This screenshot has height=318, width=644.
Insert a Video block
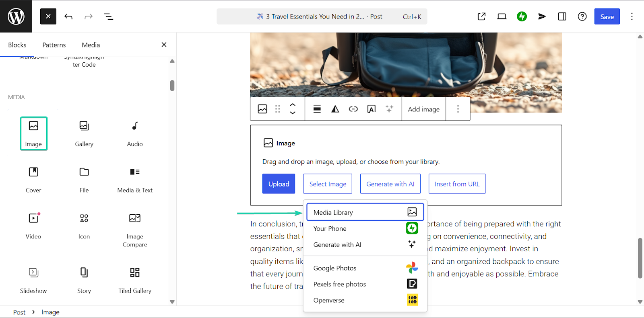33,226
